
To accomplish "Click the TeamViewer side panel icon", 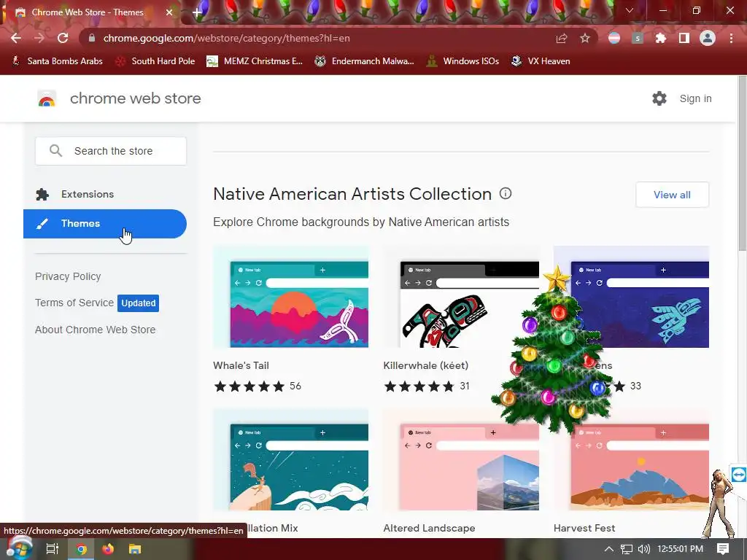I will coord(739,475).
